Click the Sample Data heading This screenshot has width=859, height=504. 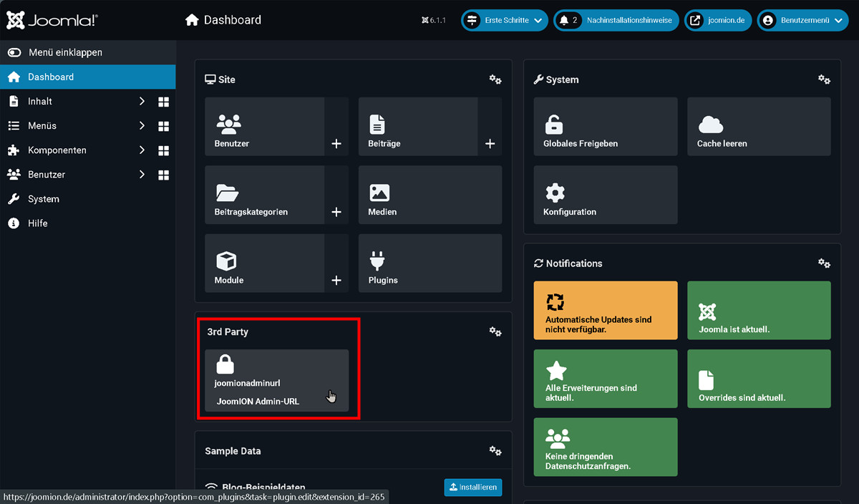pos(233,451)
